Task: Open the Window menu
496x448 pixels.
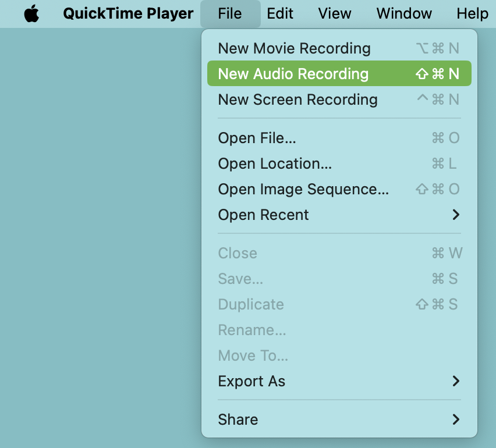Action: [x=404, y=13]
